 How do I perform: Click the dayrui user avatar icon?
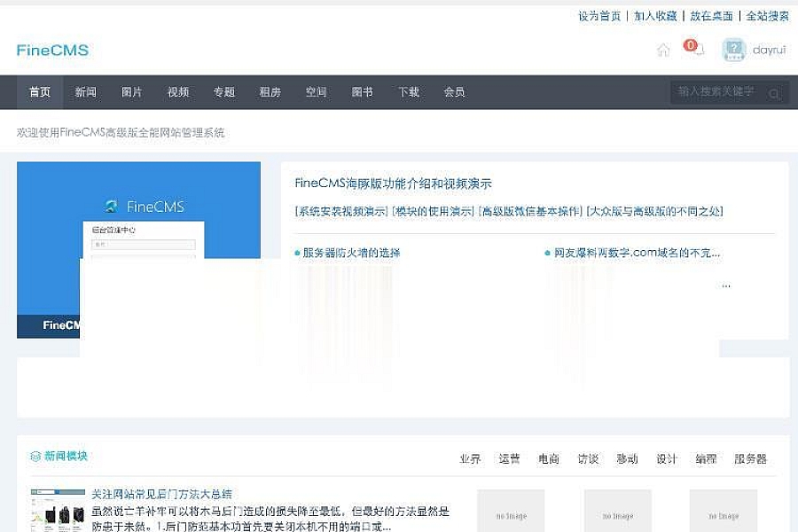click(733, 50)
